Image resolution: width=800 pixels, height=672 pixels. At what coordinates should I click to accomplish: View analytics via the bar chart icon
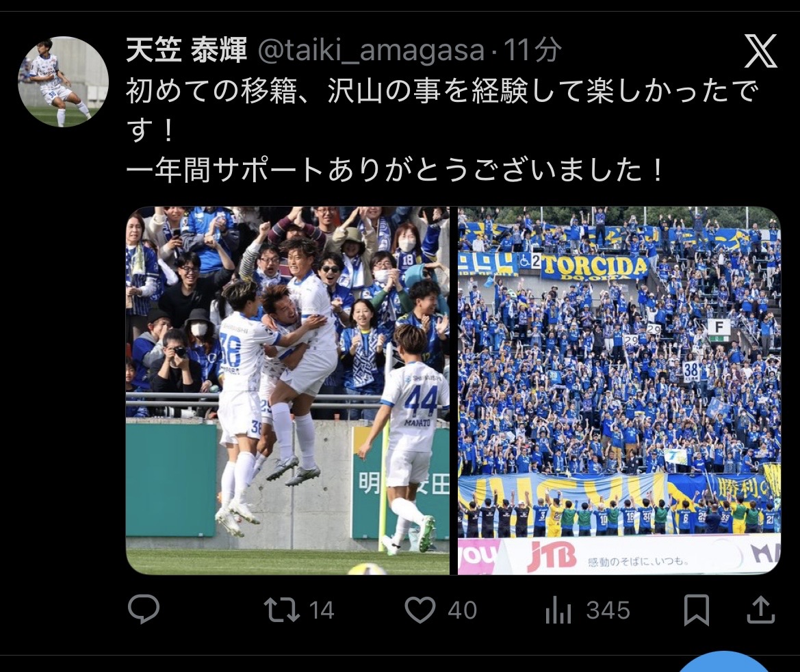(x=558, y=610)
